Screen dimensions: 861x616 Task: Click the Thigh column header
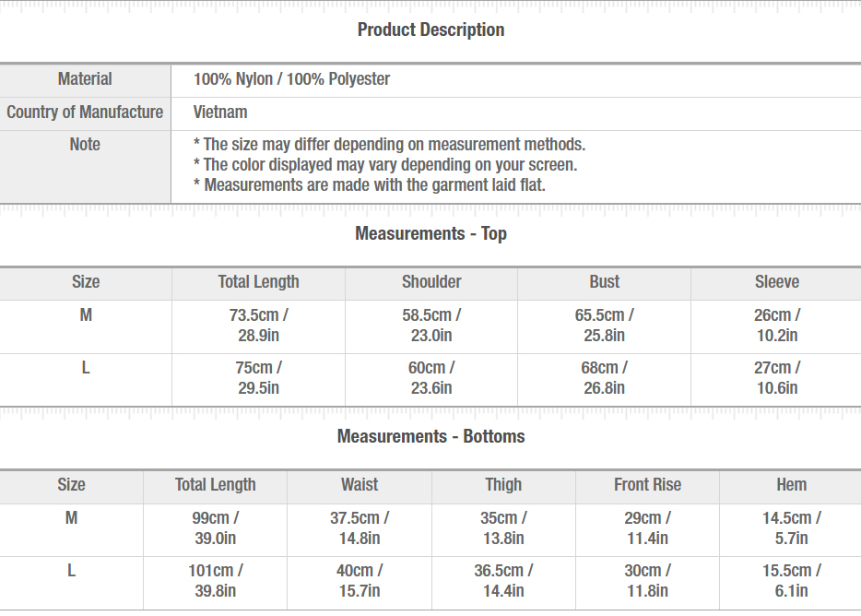point(503,485)
